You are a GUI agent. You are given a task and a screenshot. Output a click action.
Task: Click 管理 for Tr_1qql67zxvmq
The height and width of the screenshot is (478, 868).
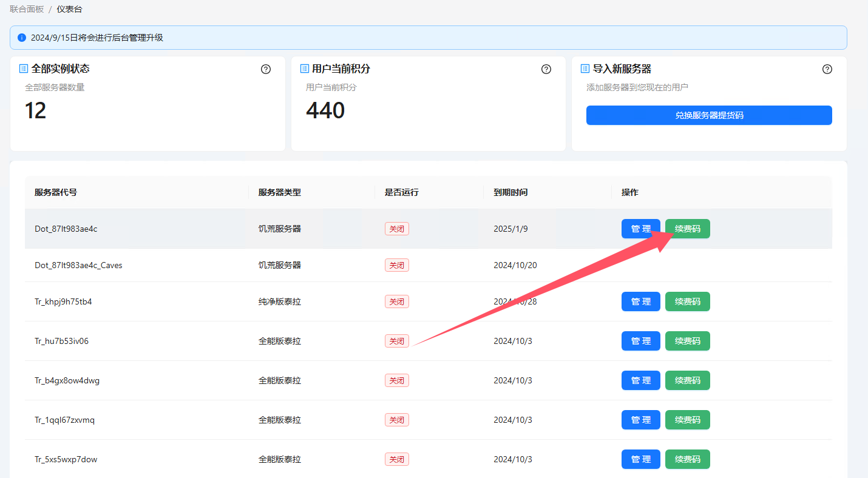tap(641, 420)
